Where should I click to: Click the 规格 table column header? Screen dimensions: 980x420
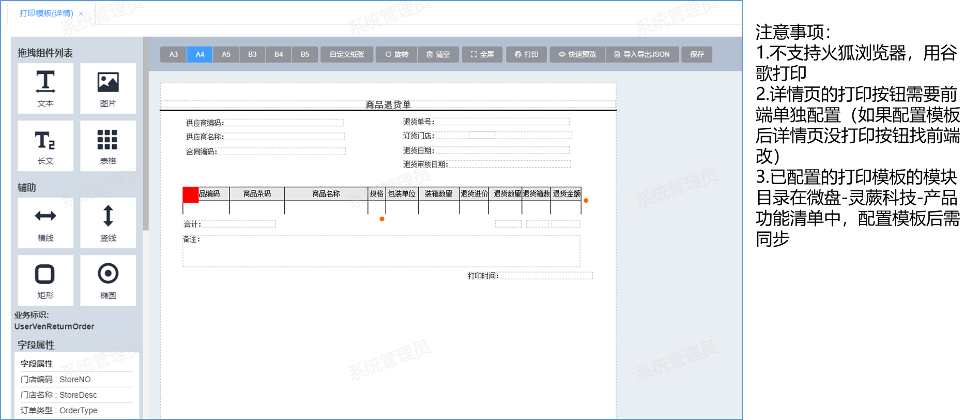click(x=377, y=194)
